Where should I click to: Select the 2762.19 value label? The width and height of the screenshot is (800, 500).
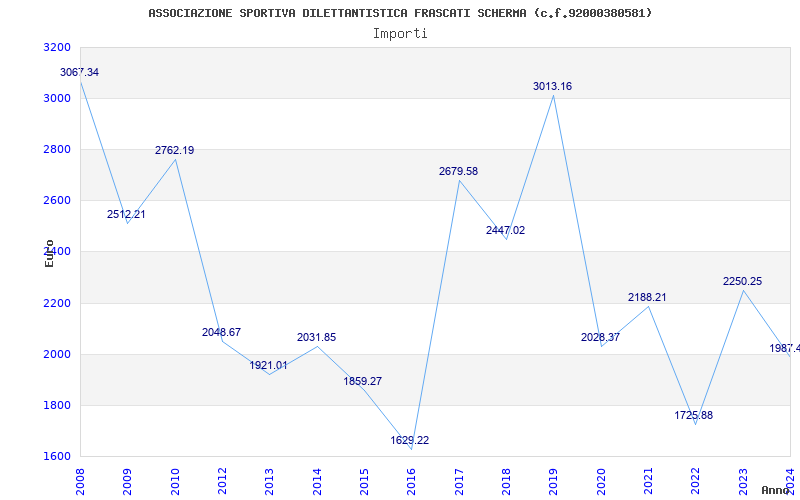click(174, 151)
